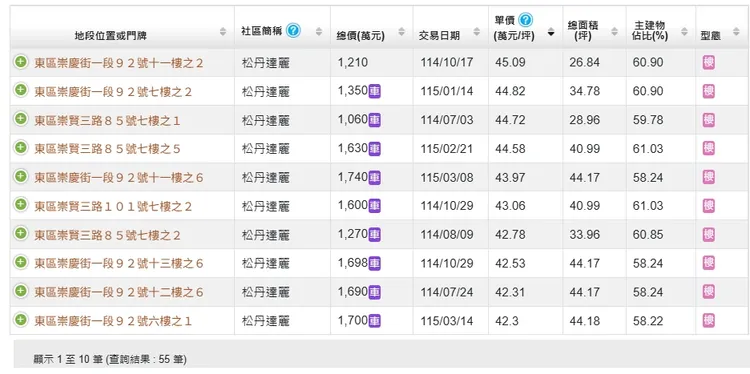750x374 pixels.
Task: Toggle 單價 descending sort arrow
Action: pyautogui.click(x=551, y=33)
